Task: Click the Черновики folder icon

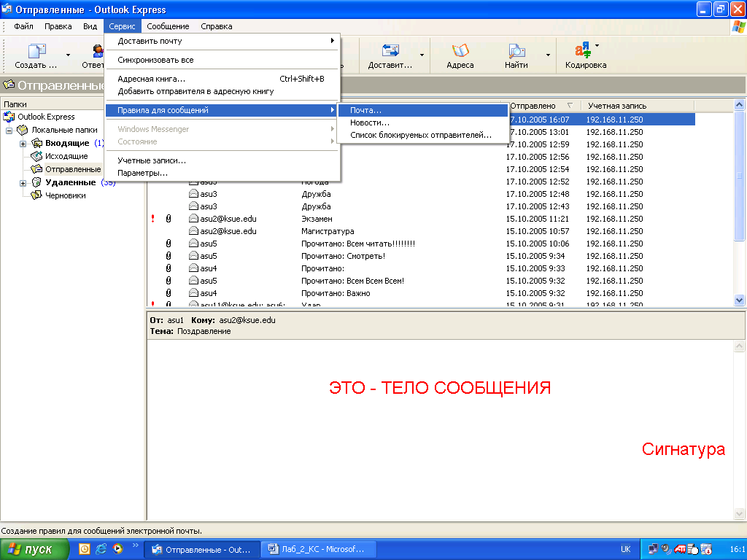Action: click(x=36, y=195)
